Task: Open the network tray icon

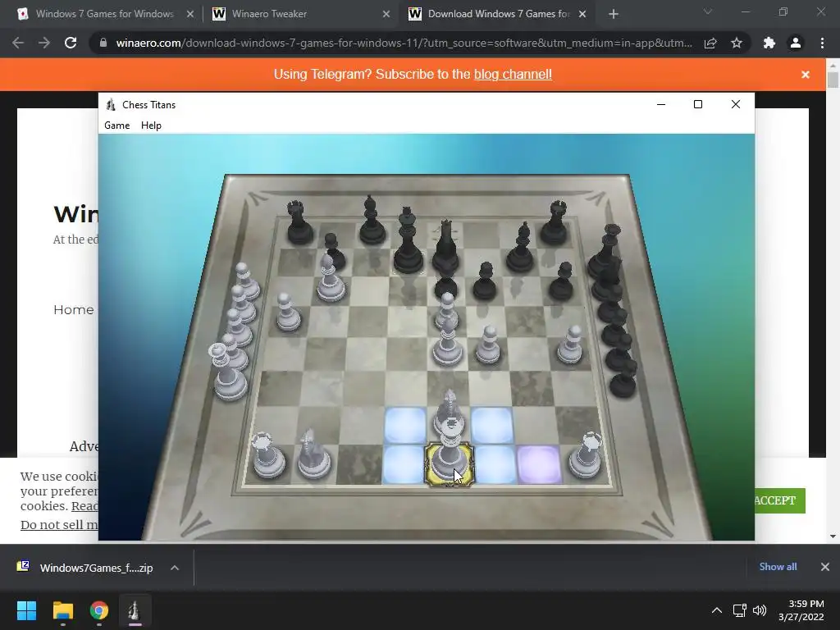Action: [740, 610]
